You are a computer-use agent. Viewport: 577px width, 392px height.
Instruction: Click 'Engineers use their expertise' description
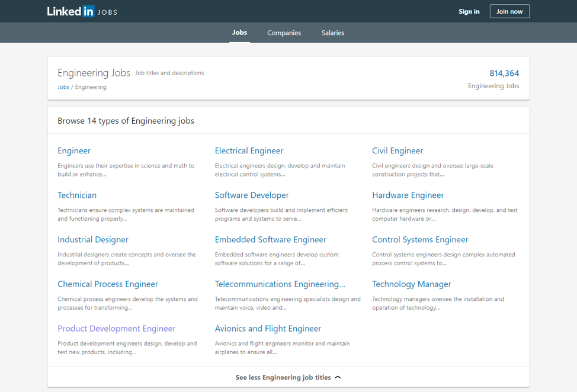pos(126,170)
